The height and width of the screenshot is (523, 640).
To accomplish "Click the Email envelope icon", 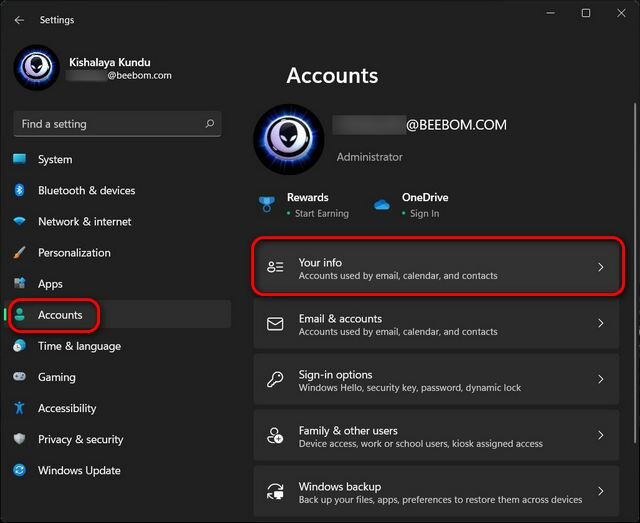I will pyautogui.click(x=275, y=323).
